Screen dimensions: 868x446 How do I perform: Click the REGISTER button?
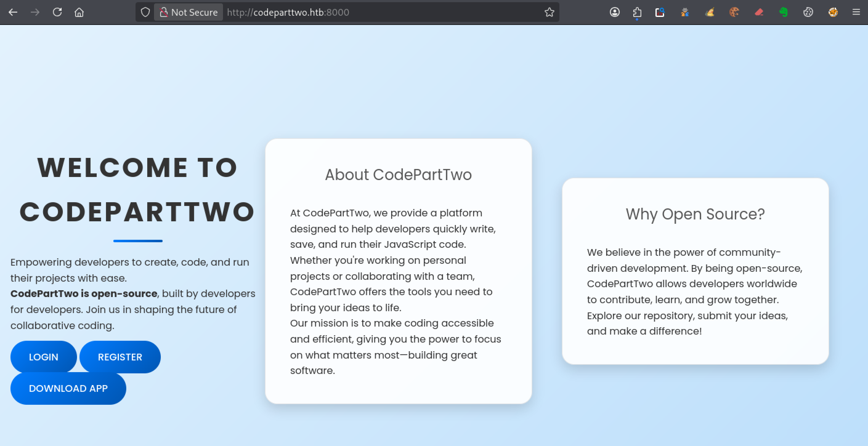tap(120, 357)
